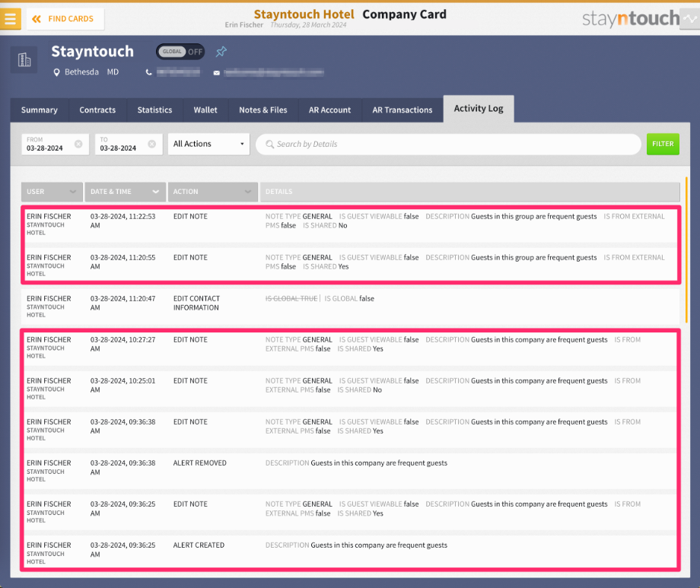Open the AR Transactions tab
This screenshot has height=588, width=700.
point(402,110)
